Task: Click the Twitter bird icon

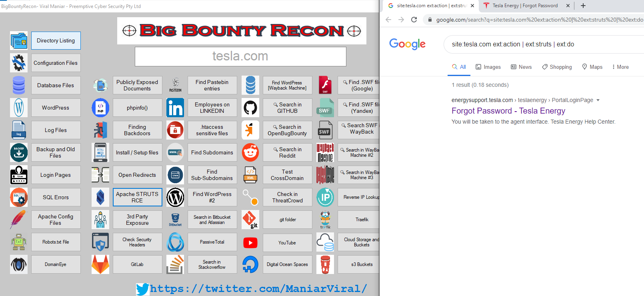Action: coord(143,289)
